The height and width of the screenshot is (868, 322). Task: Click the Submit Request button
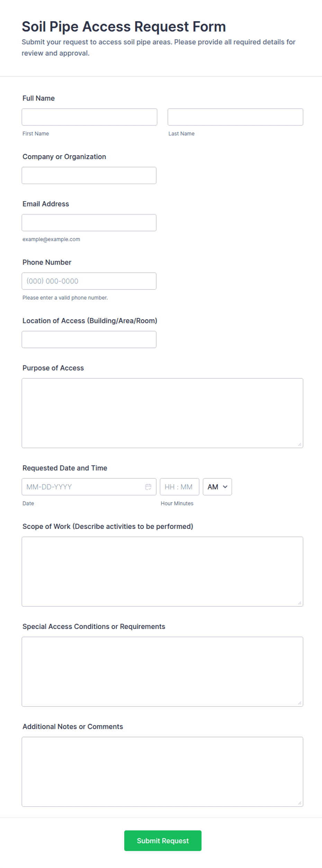click(163, 841)
